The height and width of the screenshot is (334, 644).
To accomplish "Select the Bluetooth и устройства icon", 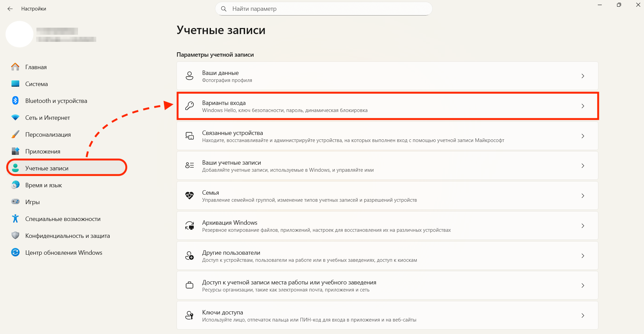I will pos(15,101).
